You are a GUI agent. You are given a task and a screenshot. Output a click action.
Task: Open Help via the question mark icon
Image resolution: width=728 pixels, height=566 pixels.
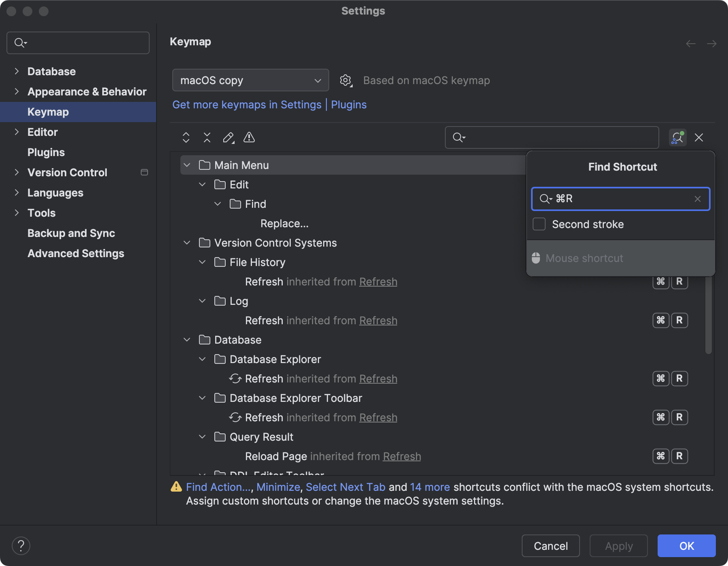tap(21, 545)
